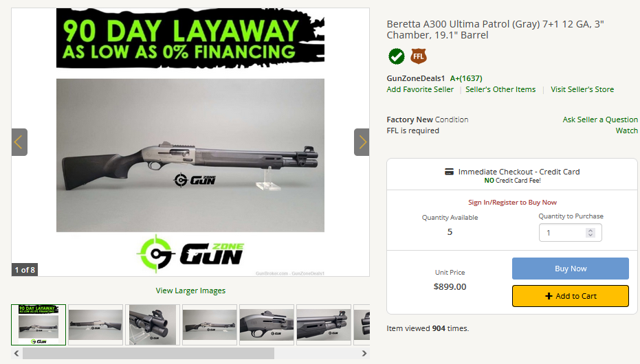Add the item to cart
Viewport: 640px width, 364px height.
[570, 296]
